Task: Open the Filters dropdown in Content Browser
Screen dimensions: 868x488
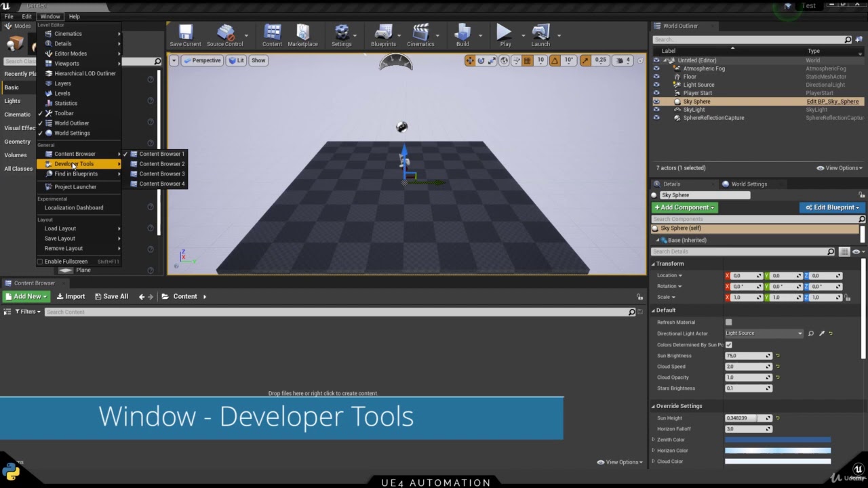Action: tap(28, 312)
